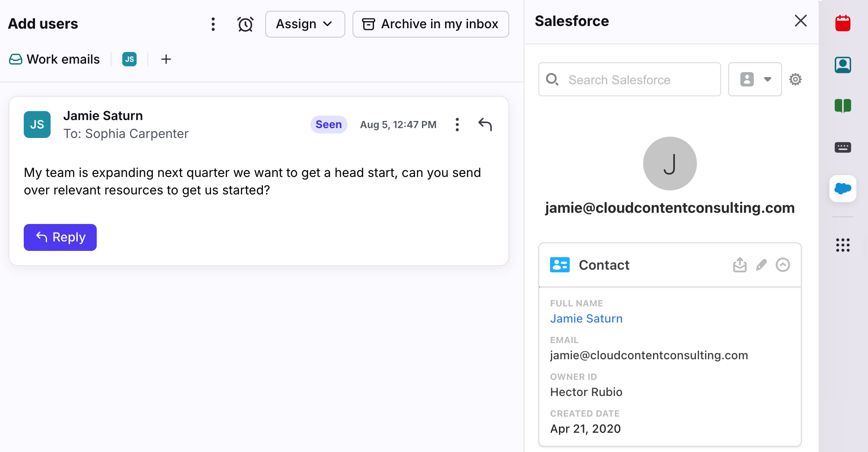Viewport: 868px width, 452px height.
Task: Open the contact type dropdown next to search
Action: (755, 79)
